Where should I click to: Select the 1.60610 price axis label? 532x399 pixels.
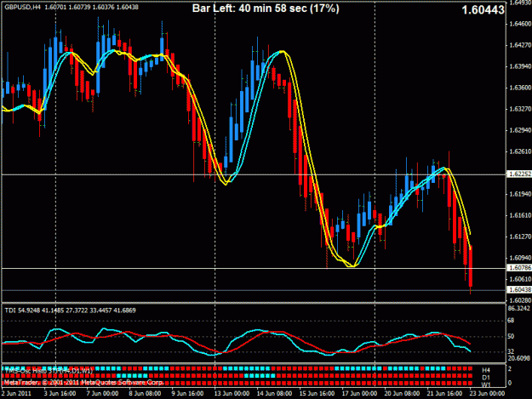[520, 279]
